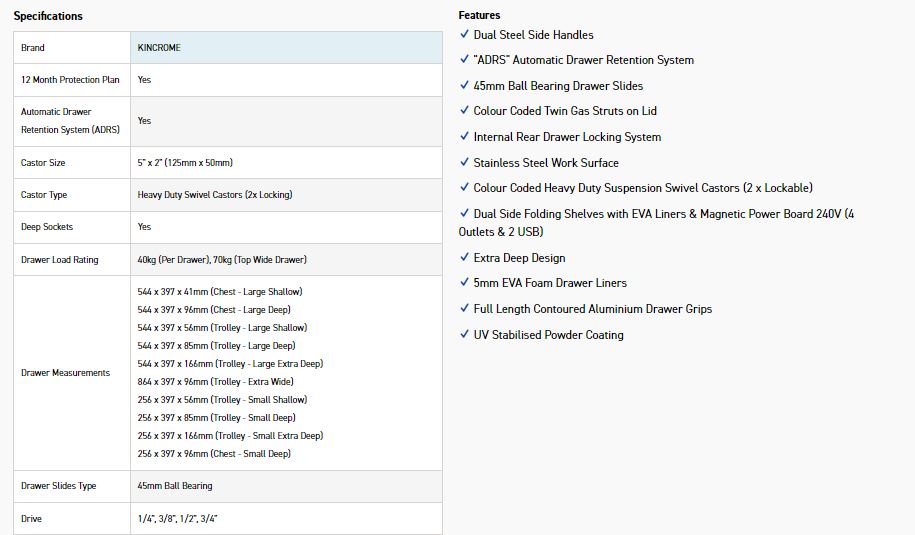Select the 12 Month Protection Plan row label
This screenshot has height=535, width=915.
tap(70, 79)
